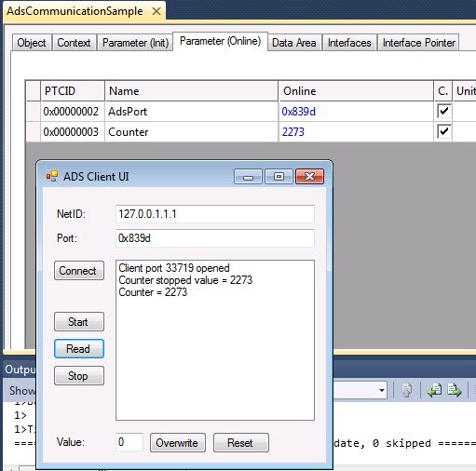
Task: Select the Parameter (Online) tab
Action: [x=220, y=41]
